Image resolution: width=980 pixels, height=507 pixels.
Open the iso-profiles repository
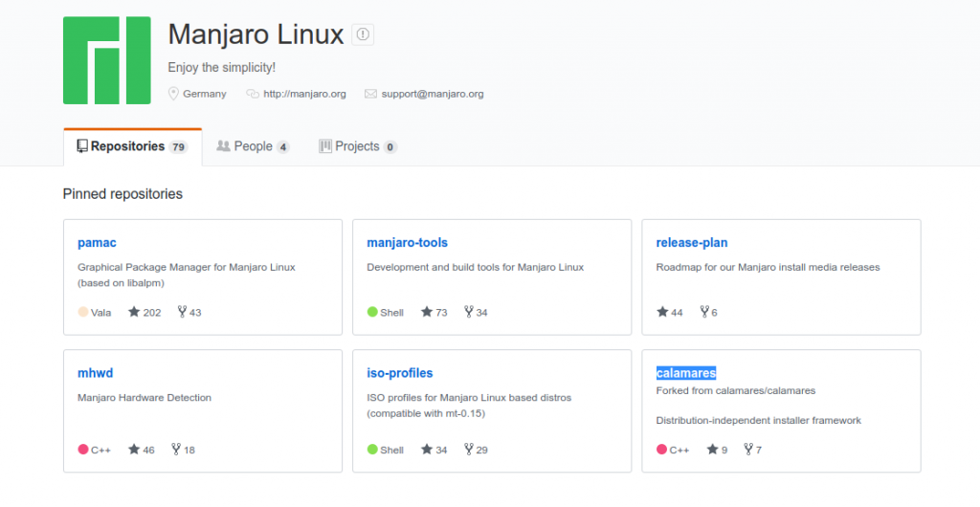(399, 373)
